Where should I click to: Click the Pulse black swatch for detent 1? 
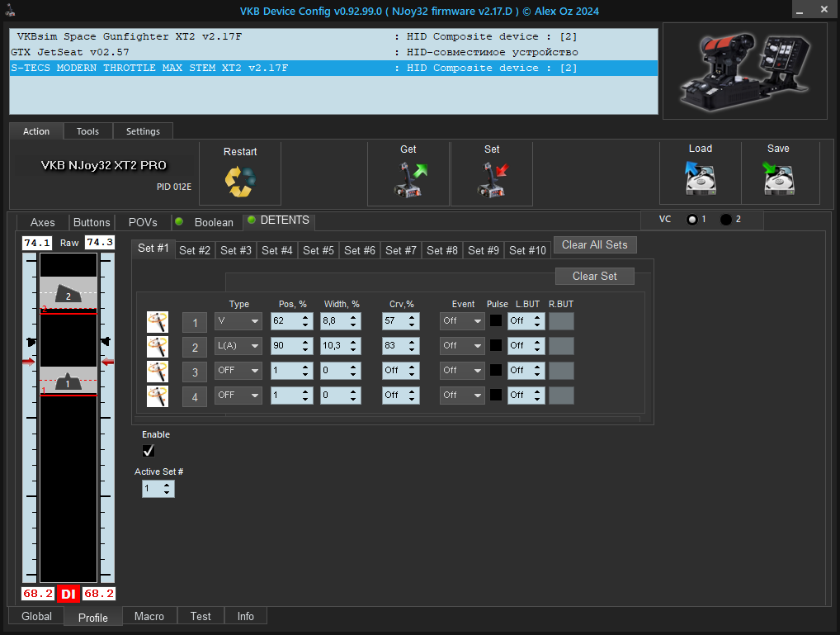496,320
